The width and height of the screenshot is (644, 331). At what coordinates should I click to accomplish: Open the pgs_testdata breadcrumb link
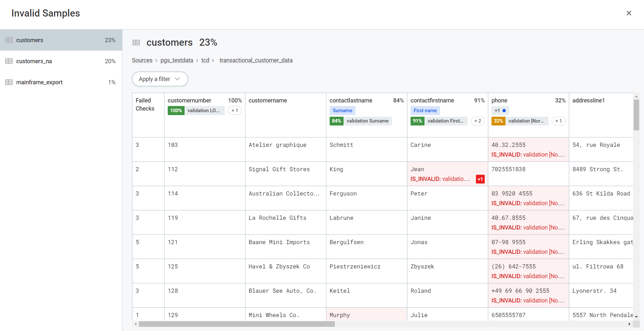[176, 60]
